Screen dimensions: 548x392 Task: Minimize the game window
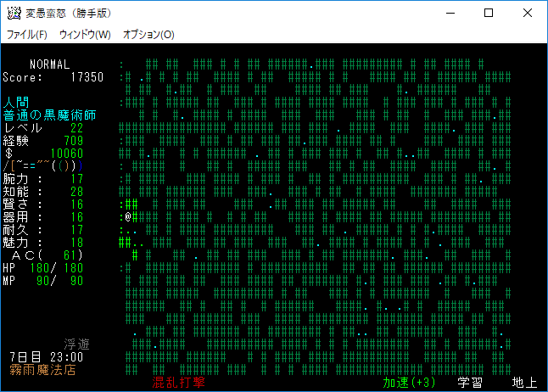tap(450, 14)
